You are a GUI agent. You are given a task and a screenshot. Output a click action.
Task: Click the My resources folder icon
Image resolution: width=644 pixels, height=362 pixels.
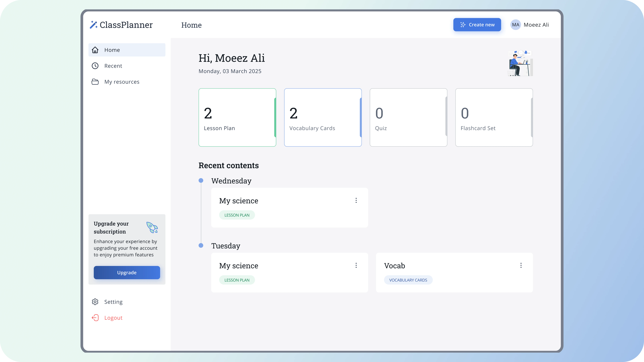95,82
